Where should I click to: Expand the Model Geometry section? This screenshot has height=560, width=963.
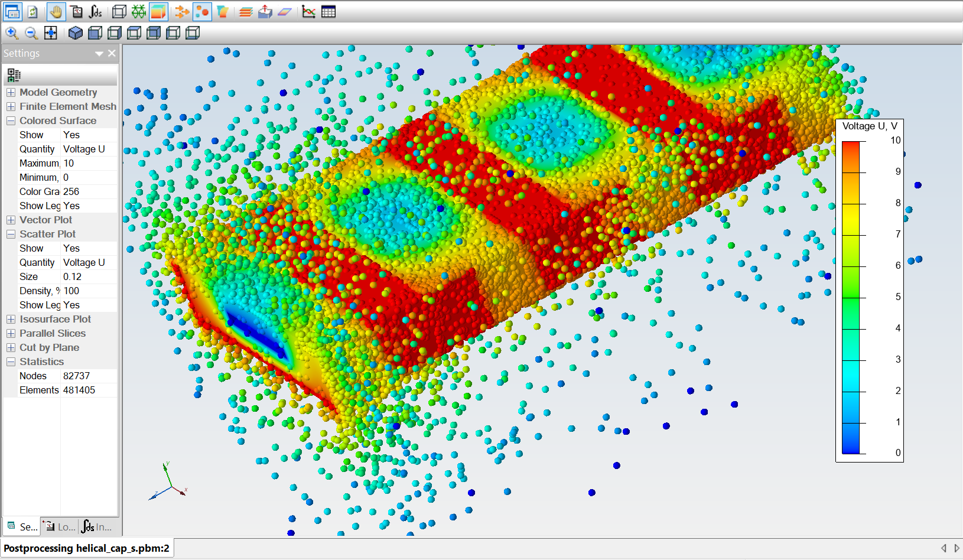click(11, 92)
